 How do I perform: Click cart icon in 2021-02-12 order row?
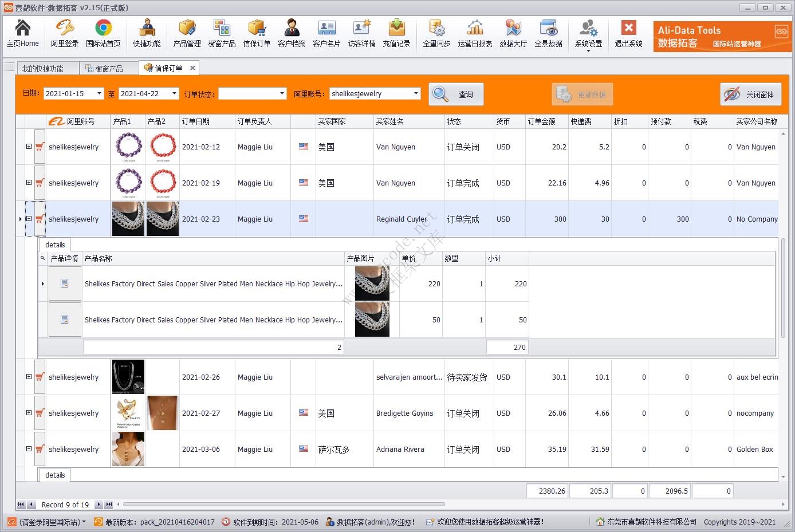click(x=40, y=147)
